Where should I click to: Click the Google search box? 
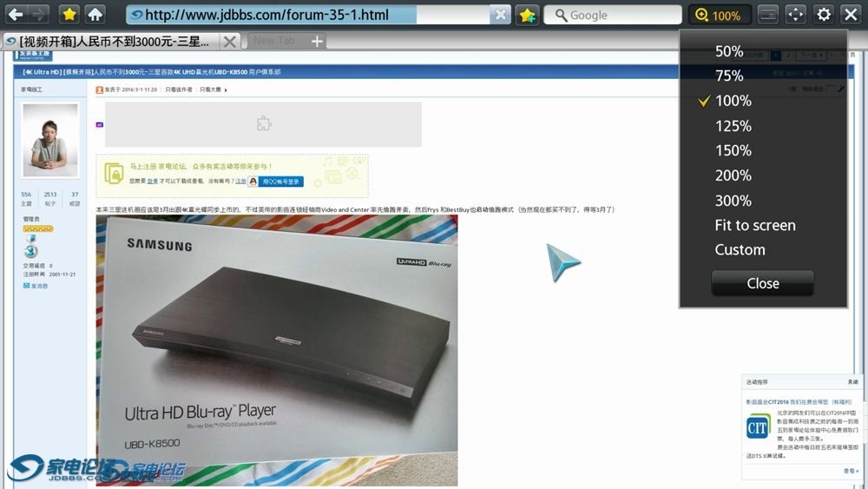[613, 15]
